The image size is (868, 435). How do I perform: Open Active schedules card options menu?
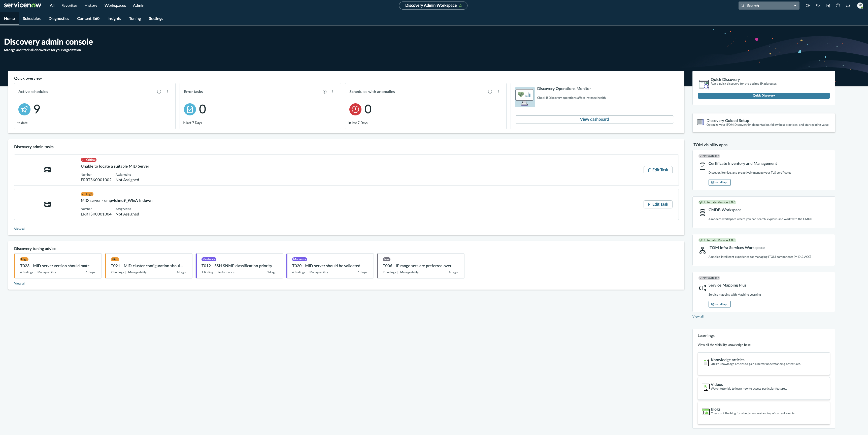pos(167,92)
